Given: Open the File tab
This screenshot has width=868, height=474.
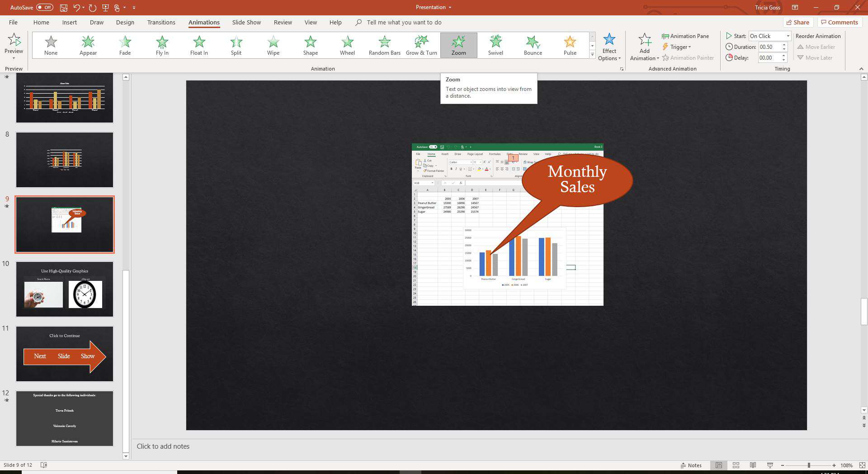Looking at the screenshot, I should point(13,22).
